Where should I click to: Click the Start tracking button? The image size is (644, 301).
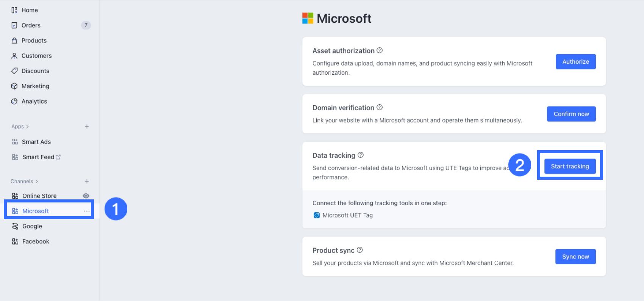[x=570, y=166]
